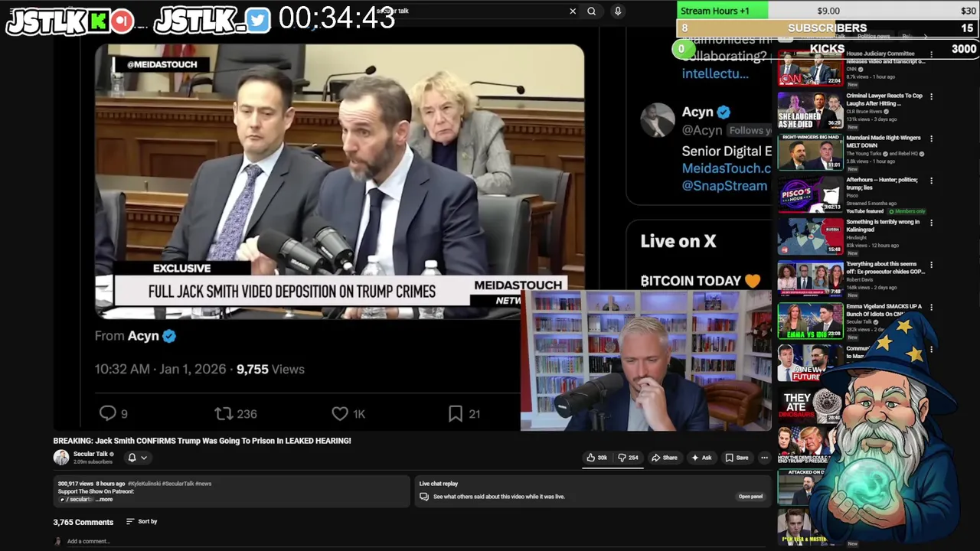Open 'Everything about this seems off' video thumbnail
Image resolution: width=980 pixels, height=551 pixels.
[810, 279]
